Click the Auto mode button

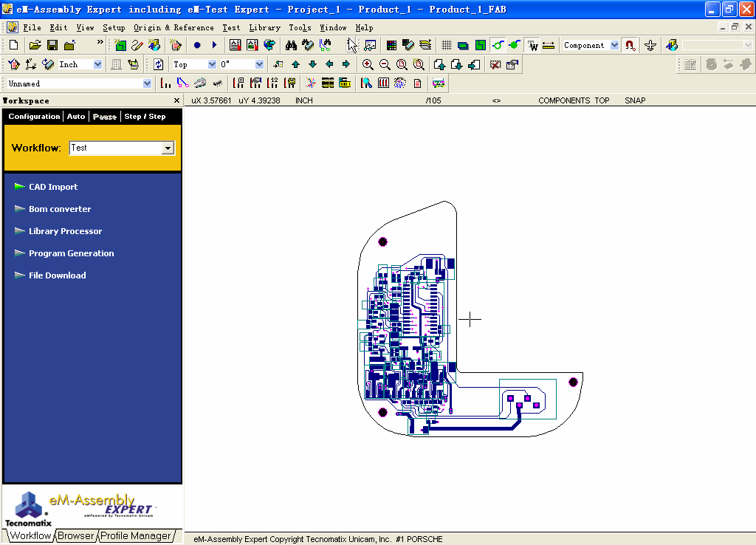coord(76,116)
